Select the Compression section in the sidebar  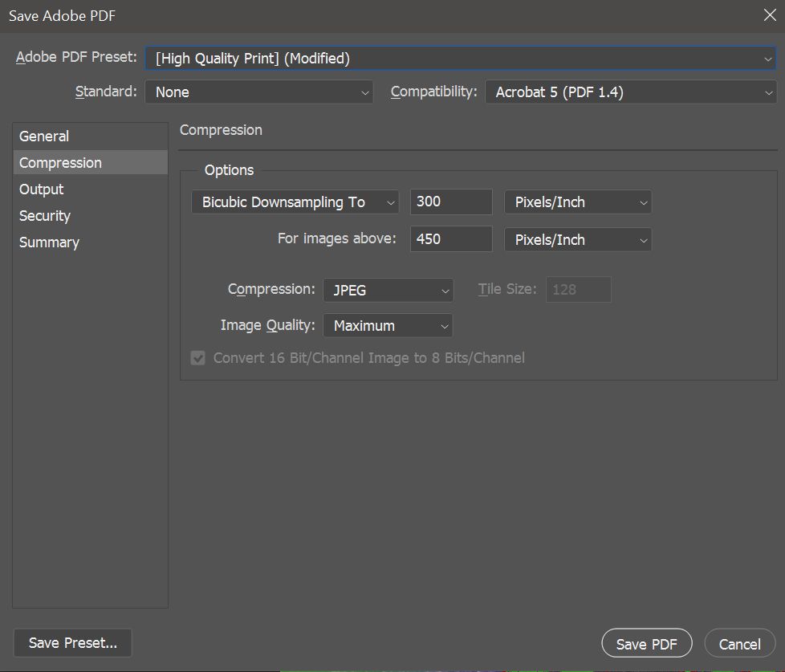click(x=90, y=163)
